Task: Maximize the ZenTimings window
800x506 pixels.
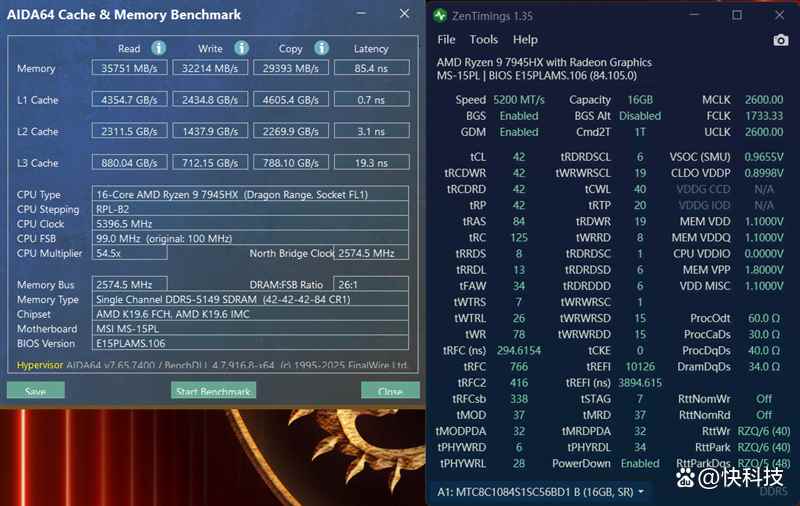Action: [x=737, y=15]
